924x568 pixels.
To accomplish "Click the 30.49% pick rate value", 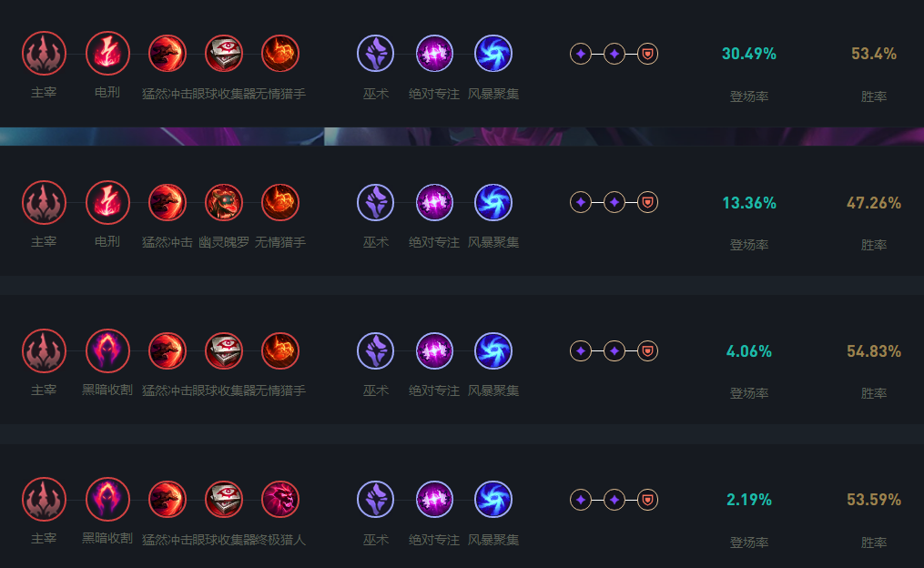I will pos(749,54).
